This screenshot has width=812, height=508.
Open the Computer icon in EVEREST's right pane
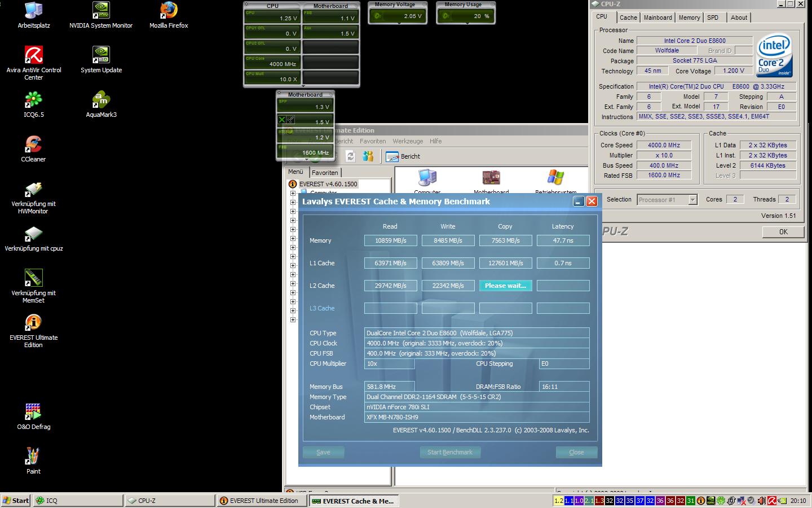(x=427, y=178)
